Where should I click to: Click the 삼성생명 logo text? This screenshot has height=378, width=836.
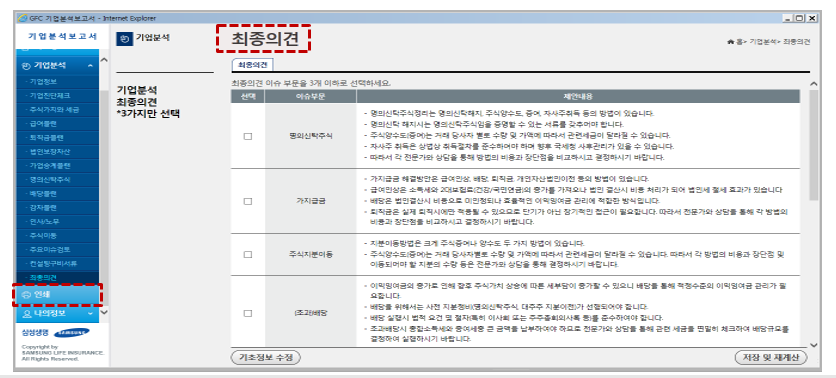[x=35, y=333]
